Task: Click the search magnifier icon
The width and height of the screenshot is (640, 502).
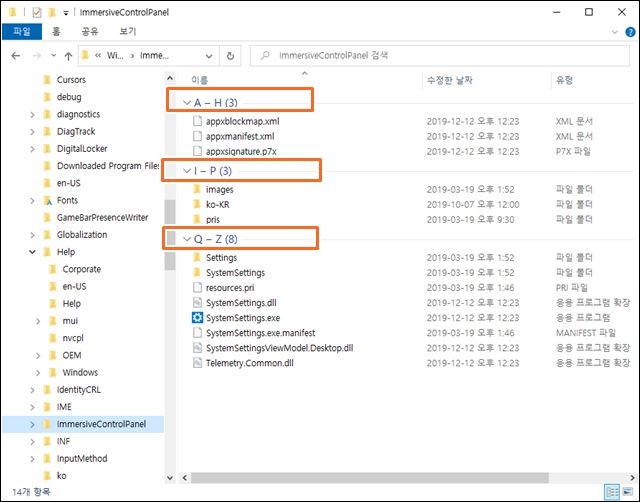Action: point(265,55)
